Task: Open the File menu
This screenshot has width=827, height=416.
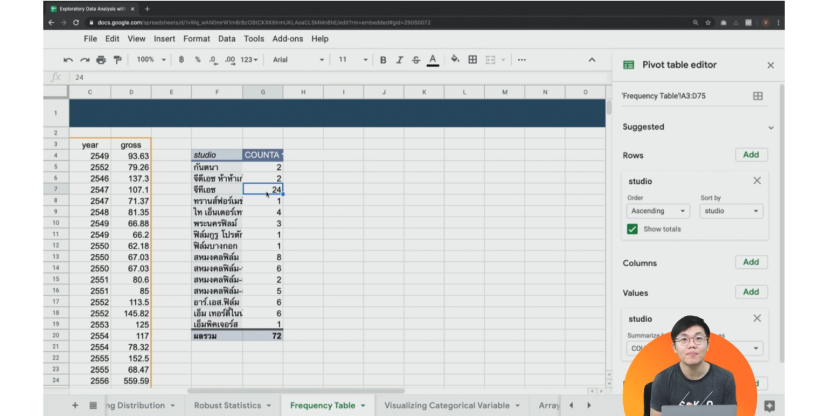Action: tap(90, 39)
